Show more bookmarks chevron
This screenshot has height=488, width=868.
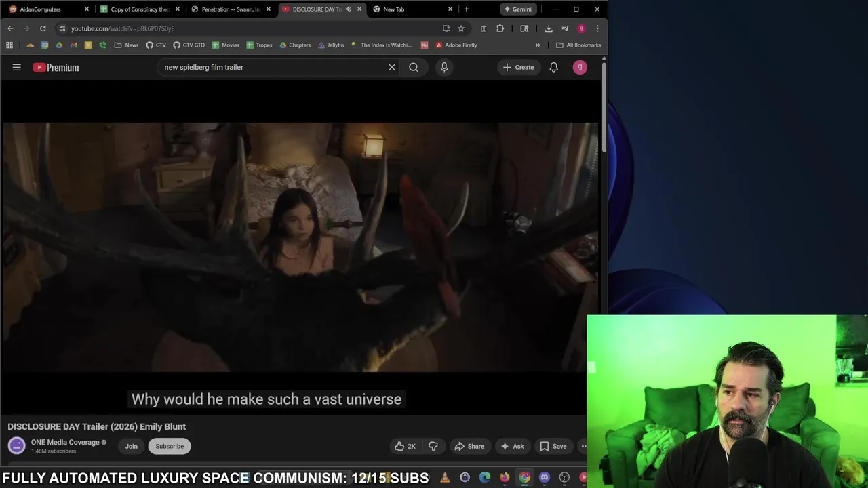[x=538, y=45]
